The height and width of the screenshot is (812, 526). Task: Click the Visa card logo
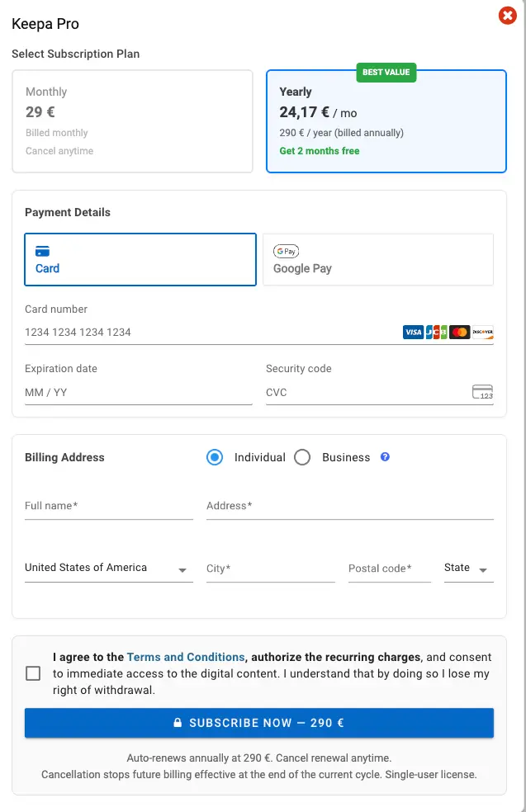pyautogui.click(x=413, y=333)
